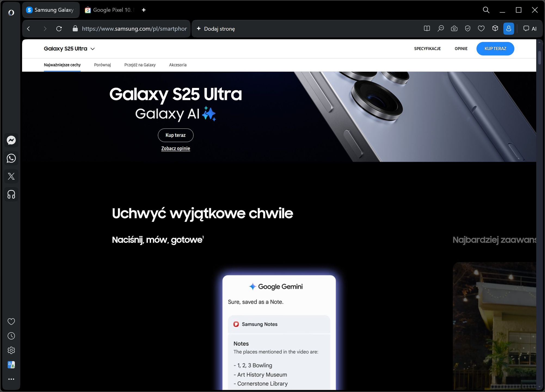This screenshot has height=392, width=545.
Task: Click the "- Cornerstone Library" note line
Action: tap(260, 384)
